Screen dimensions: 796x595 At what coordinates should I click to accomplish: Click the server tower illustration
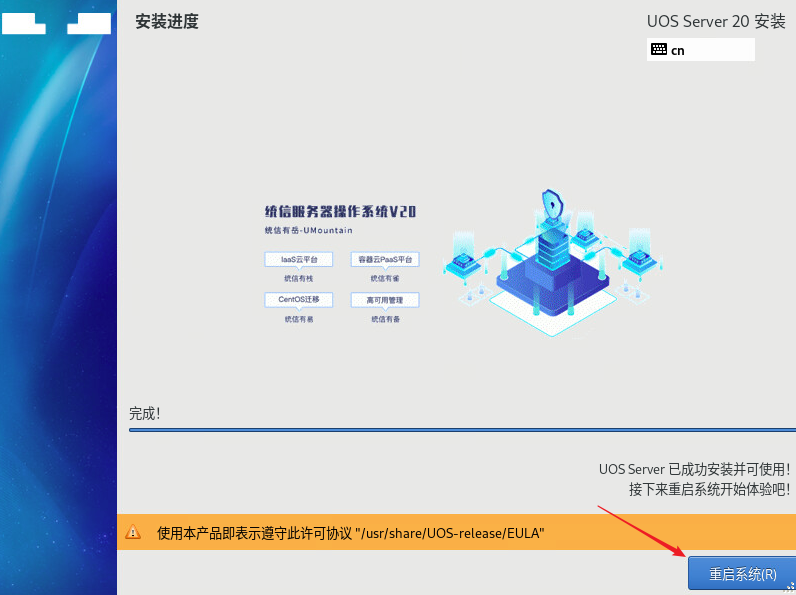(553, 251)
